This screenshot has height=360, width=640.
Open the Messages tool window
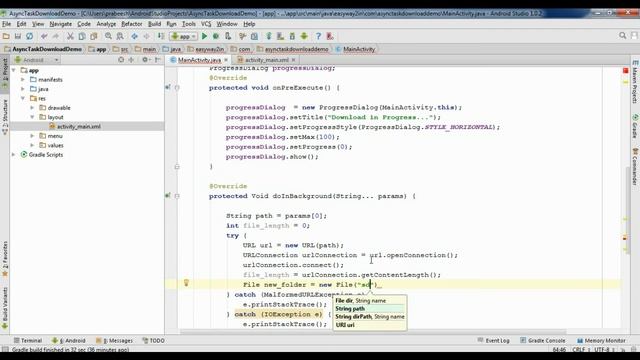click(x=114, y=340)
